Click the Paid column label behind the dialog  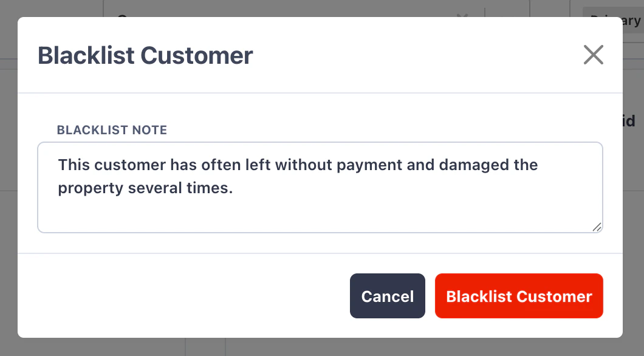coord(630,120)
